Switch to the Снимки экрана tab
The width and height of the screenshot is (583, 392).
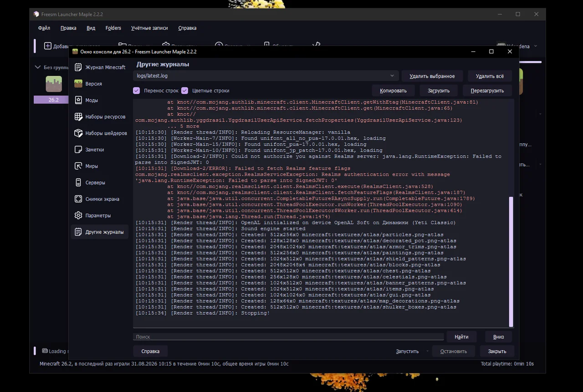coord(99,199)
